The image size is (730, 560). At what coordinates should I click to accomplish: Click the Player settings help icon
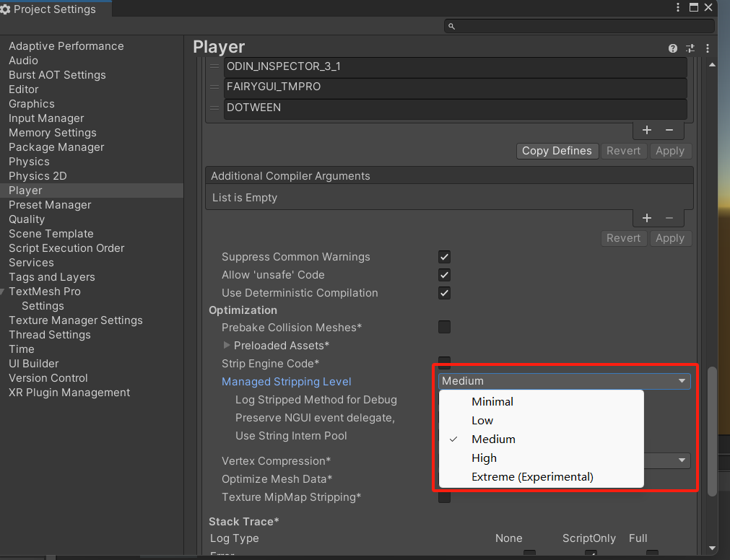point(672,48)
